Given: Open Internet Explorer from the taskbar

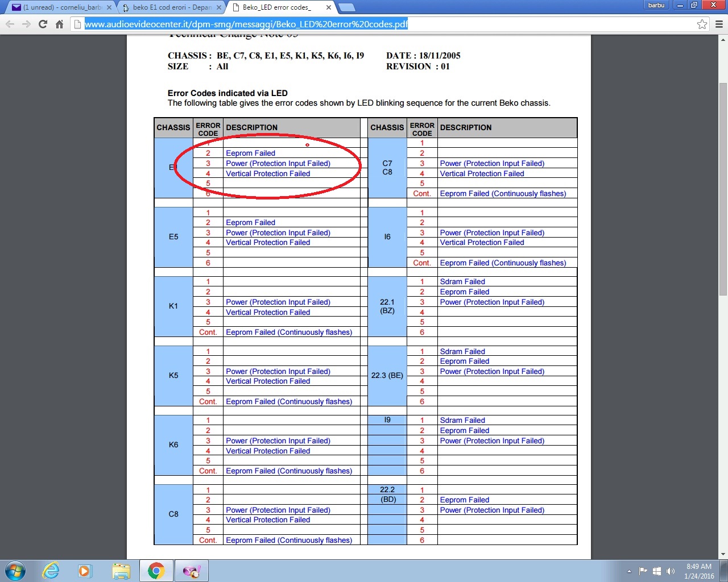Looking at the screenshot, I should (x=51, y=571).
